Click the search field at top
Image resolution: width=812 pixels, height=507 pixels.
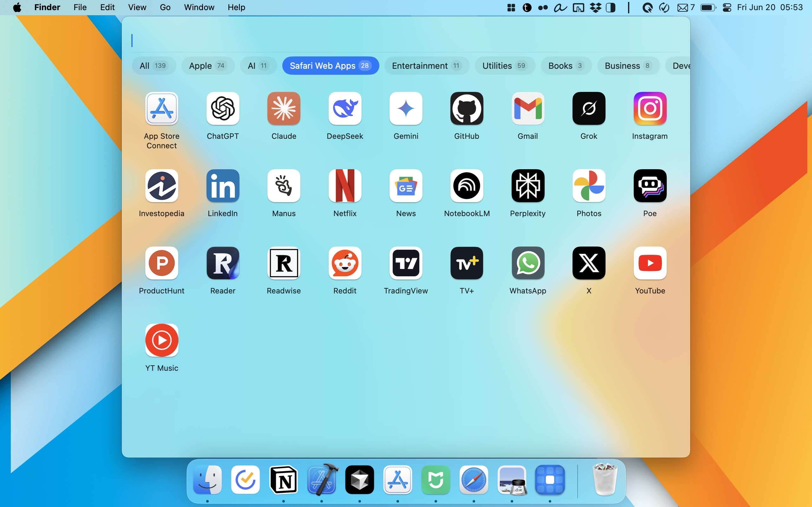[x=403, y=41]
